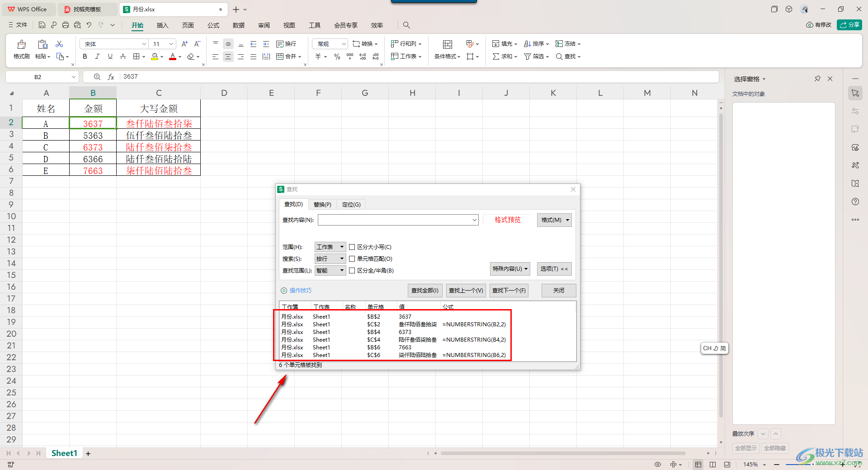Open the number format 常规 dropdown

point(344,44)
